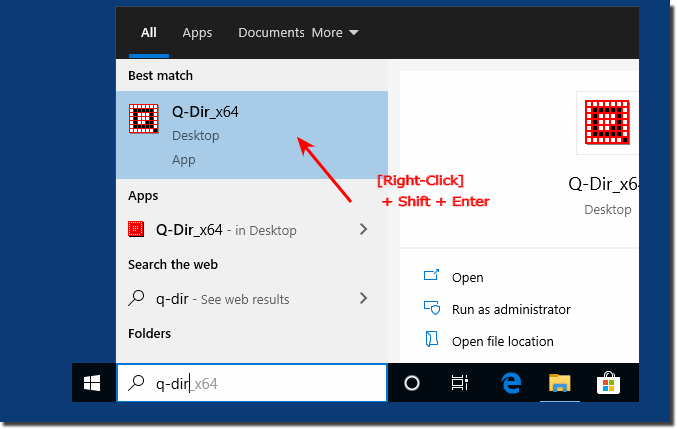Image resolution: width=677 pixels, height=429 pixels.
Task: Click the taskbar search input field
Action: pyautogui.click(x=252, y=383)
